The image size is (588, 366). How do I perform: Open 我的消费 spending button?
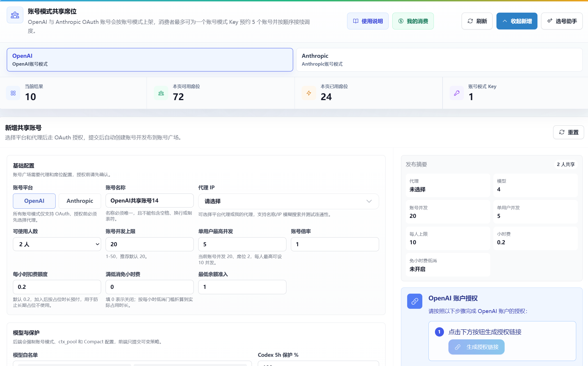pos(413,21)
